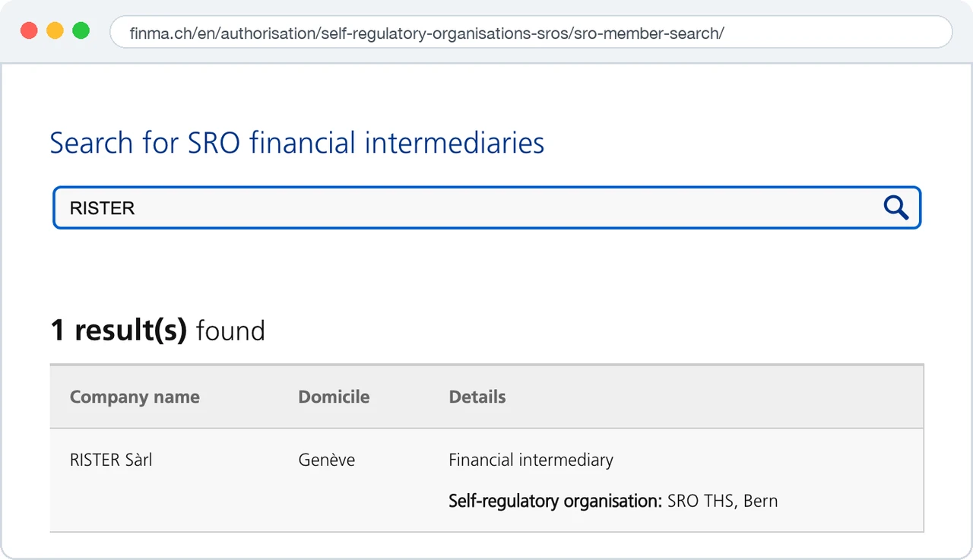Click the magnifier search icon
Viewport: 973px width, 560px height.
point(896,207)
